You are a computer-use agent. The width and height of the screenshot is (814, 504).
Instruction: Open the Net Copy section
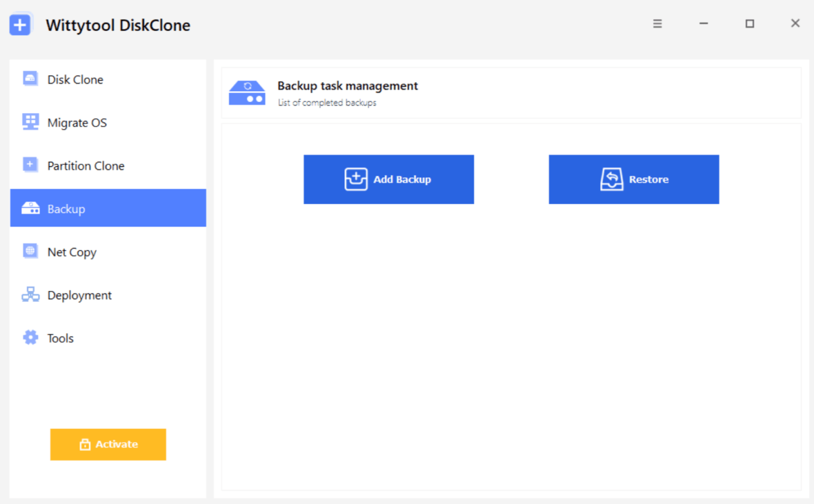click(108, 252)
